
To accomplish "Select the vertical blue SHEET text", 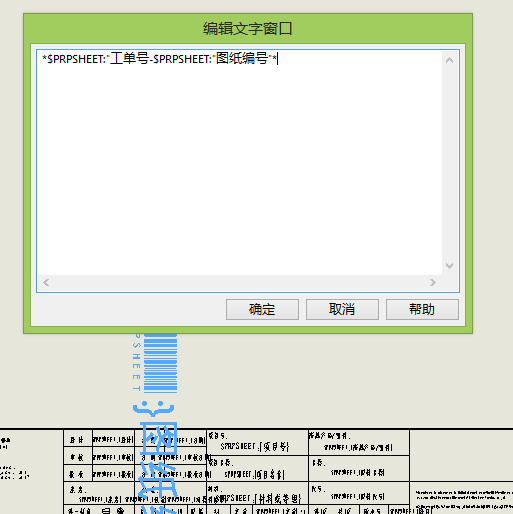I will pos(137,362).
